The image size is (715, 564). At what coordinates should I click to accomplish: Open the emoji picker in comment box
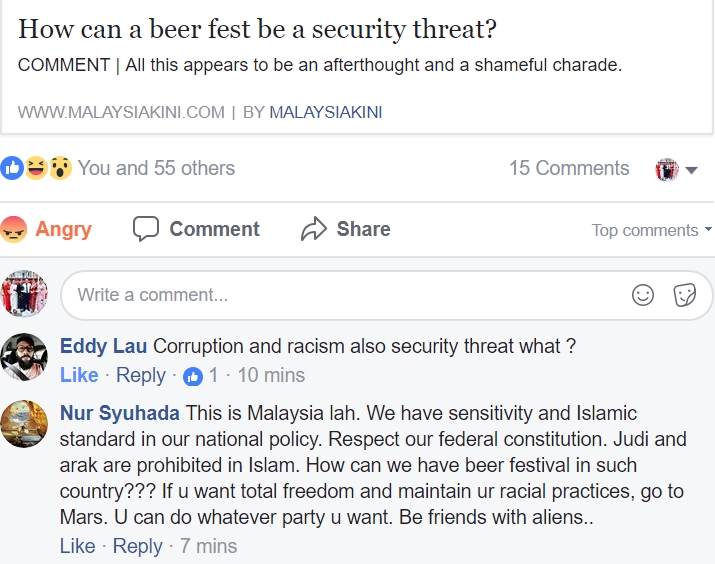(643, 295)
